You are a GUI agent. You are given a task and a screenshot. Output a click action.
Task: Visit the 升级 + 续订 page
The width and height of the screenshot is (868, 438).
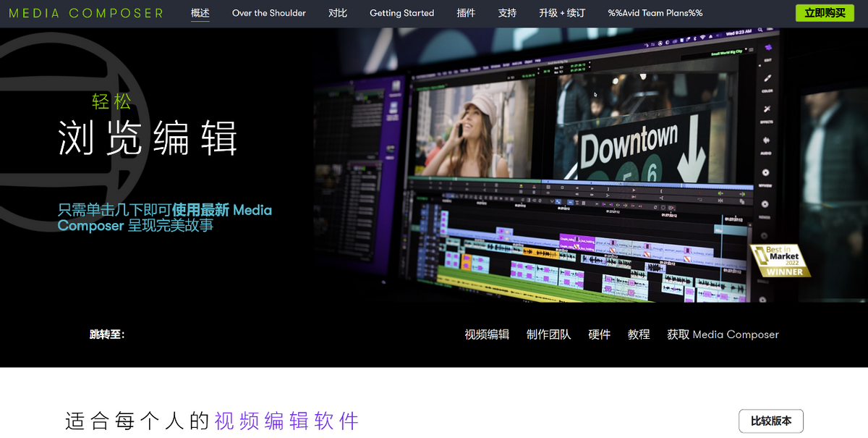(x=562, y=13)
